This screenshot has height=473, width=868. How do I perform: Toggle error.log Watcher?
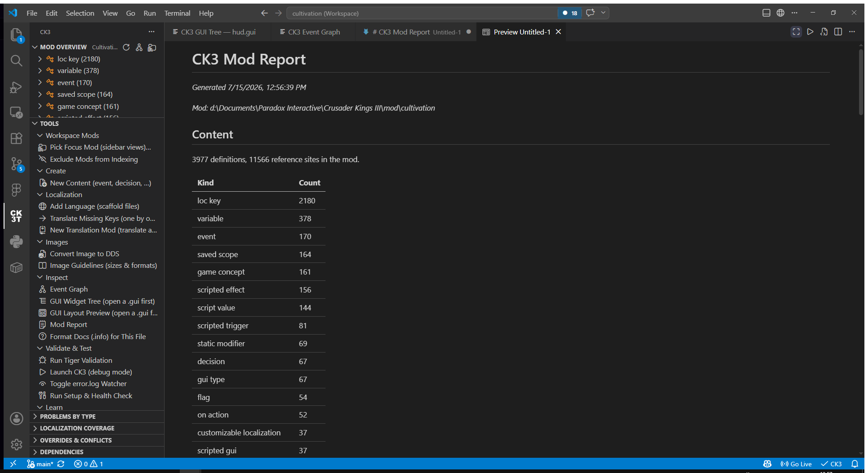88,383
